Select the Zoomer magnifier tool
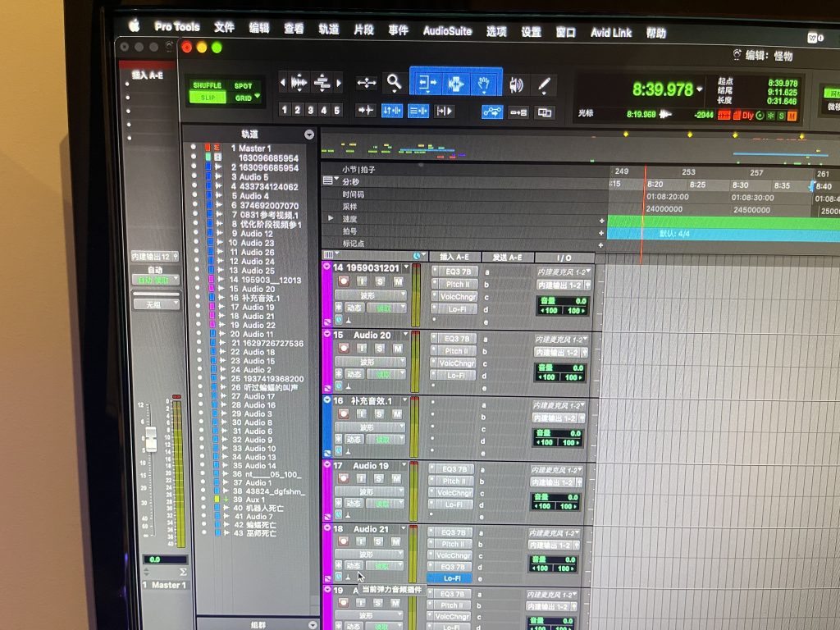The height and width of the screenshot is (630, 840). click(395, 83)
